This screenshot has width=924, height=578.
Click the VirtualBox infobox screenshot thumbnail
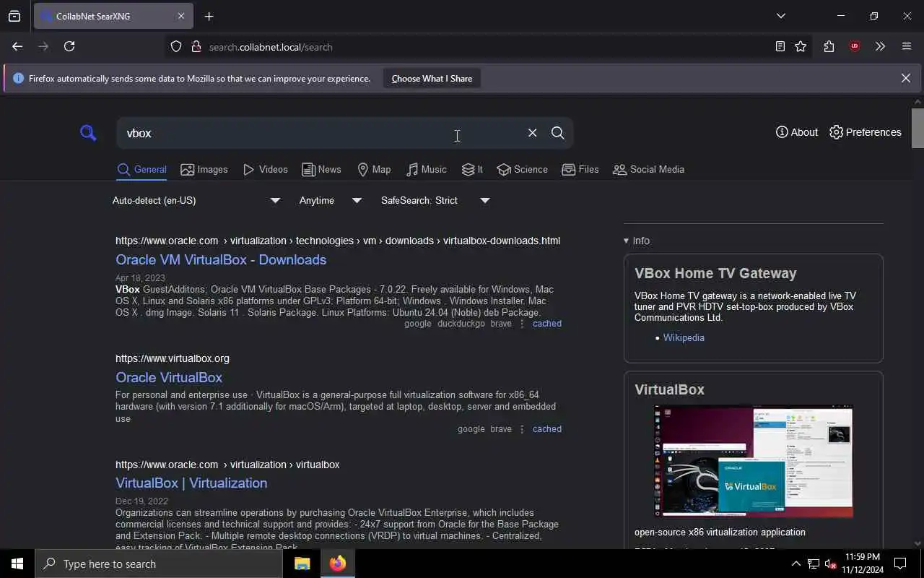click(x=754, y=462)
